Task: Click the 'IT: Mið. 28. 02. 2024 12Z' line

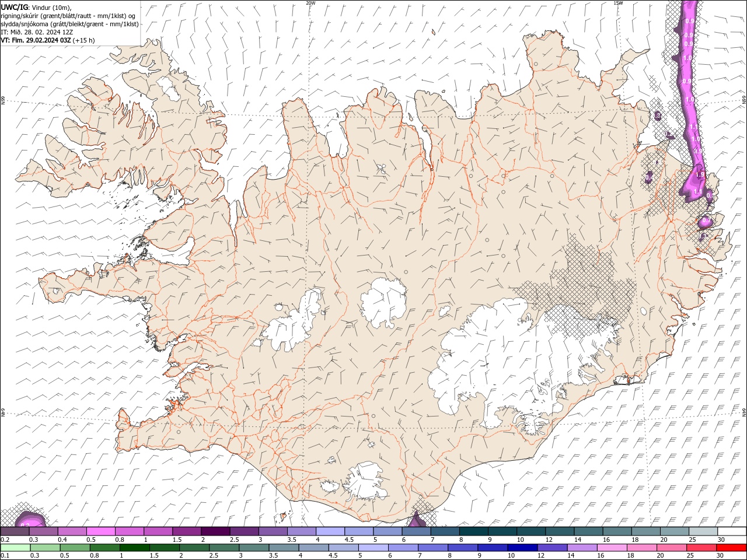Action: coord(37,32)
